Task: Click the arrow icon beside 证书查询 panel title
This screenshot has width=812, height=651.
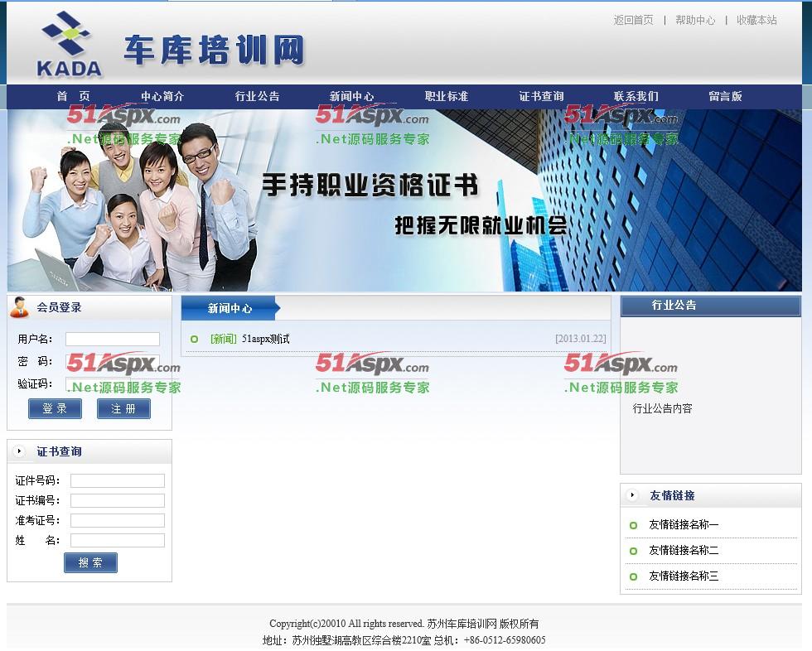Action: click(x=19, y=451)
